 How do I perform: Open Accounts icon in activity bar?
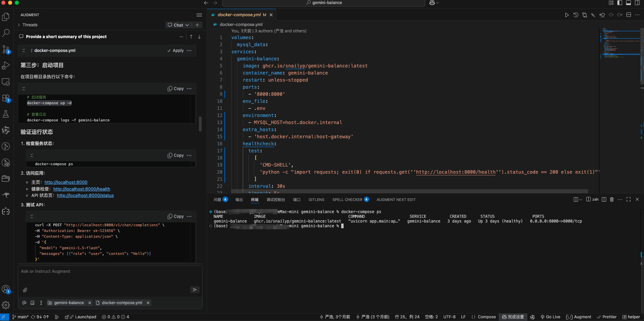6,289
